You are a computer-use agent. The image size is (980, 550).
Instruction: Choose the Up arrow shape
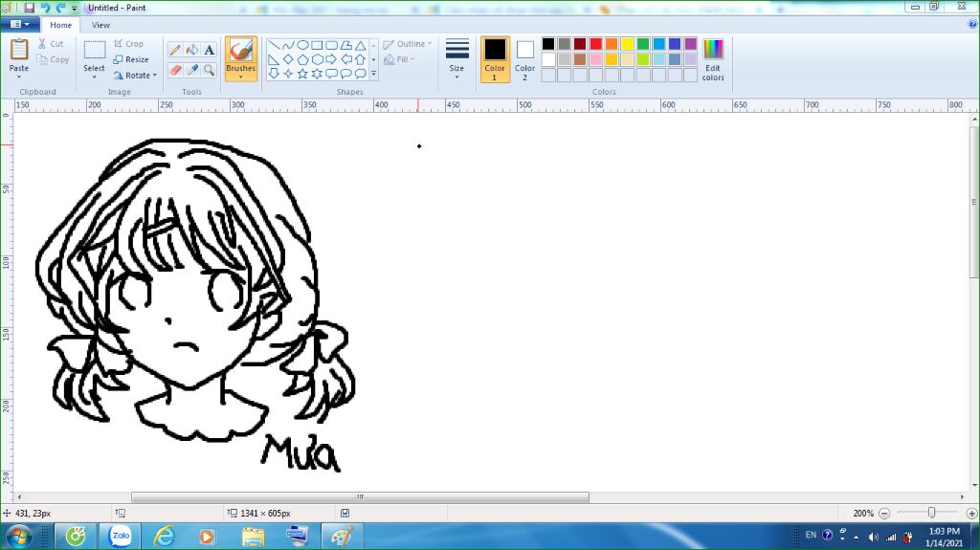pyautogui.click(x=360, y=59)
